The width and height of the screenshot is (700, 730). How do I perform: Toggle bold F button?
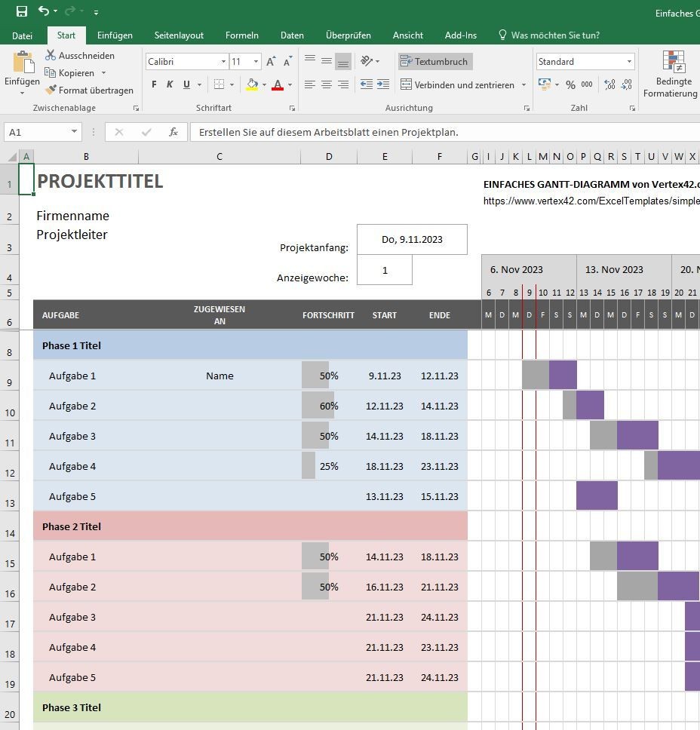154,84
